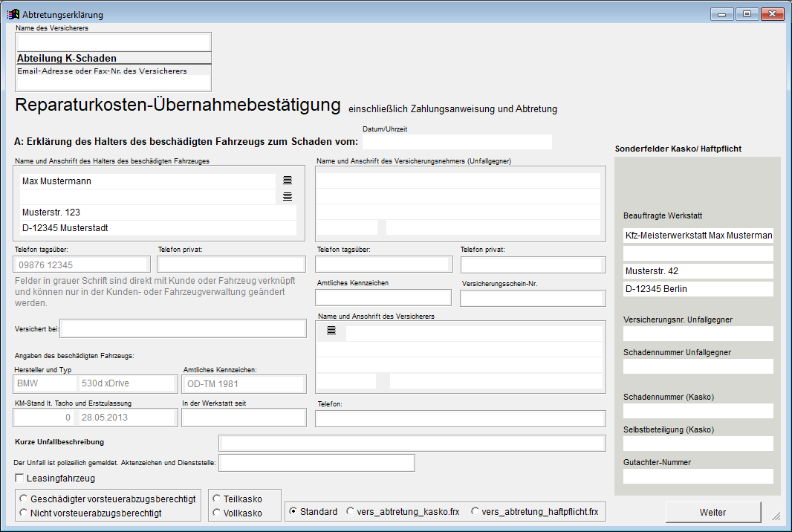Click Unfallgegner Telefon tagsüber field
The width and height of the screenshot is (792, 532).
384,265
